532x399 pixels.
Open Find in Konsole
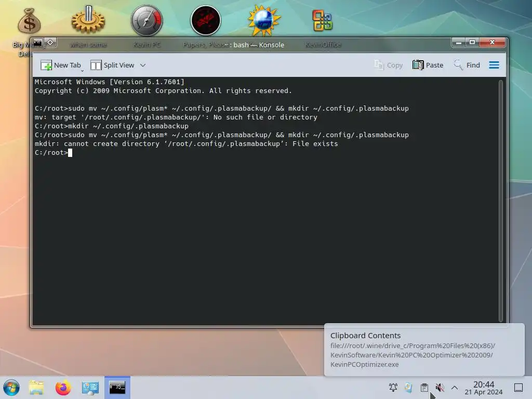tap(467, 65)
